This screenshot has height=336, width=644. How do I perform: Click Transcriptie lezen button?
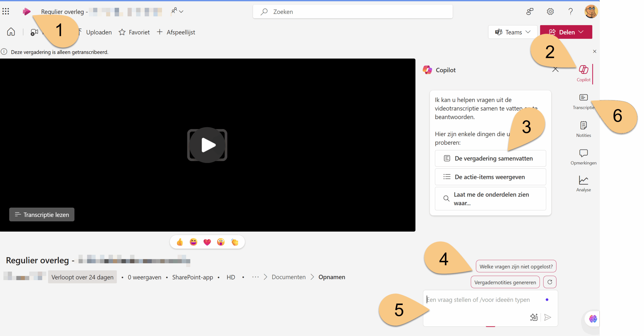[x=42, y=214]
